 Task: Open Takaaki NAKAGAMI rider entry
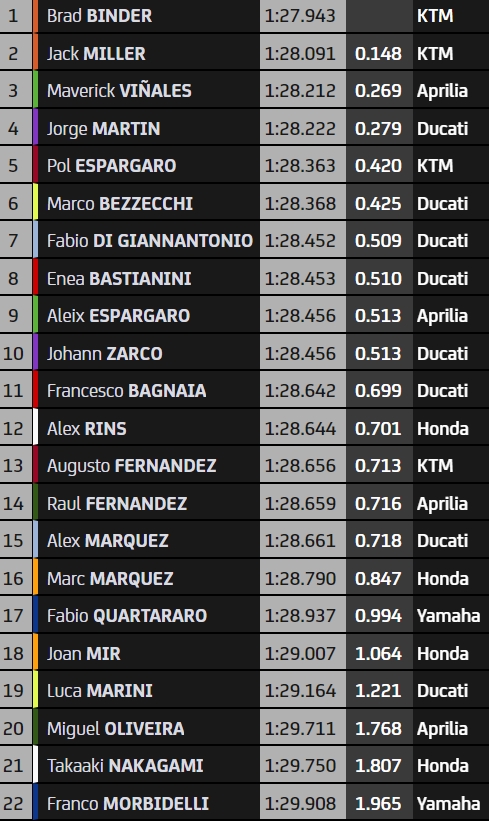(x=125, y=765)
